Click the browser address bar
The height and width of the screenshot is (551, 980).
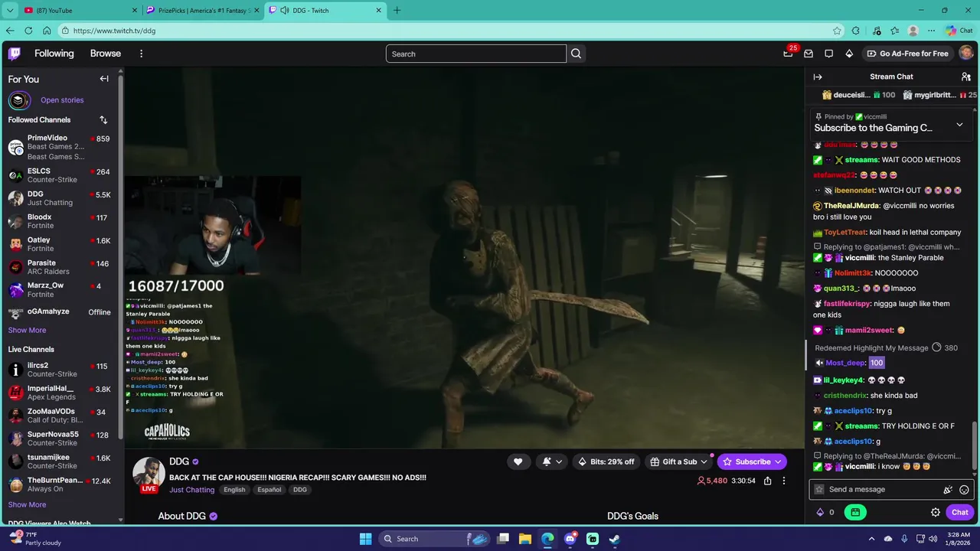(452, 31)
